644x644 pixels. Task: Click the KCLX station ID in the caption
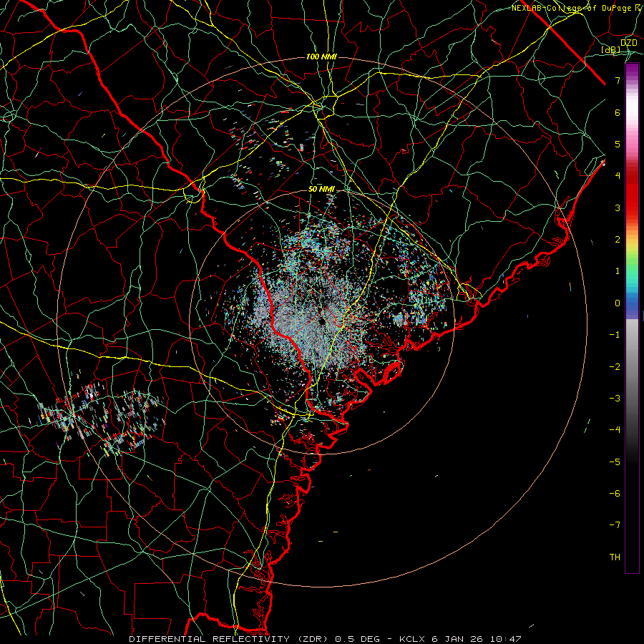pyautogui.click(x=413, y=639)
